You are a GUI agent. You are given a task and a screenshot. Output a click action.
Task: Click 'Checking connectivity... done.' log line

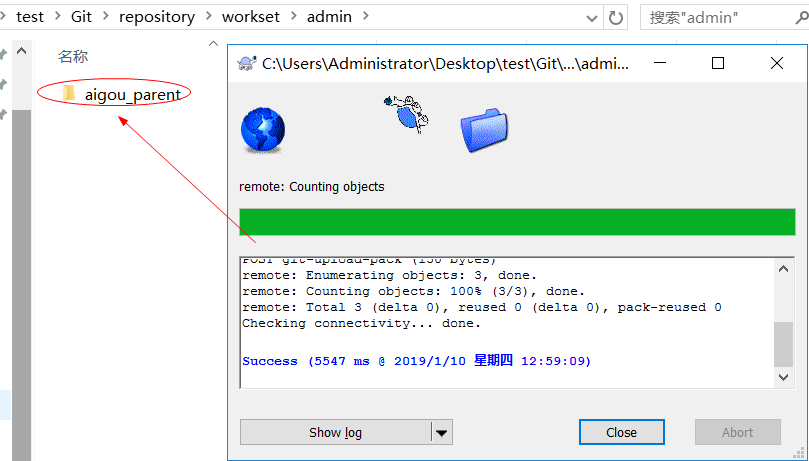(361, 324)
